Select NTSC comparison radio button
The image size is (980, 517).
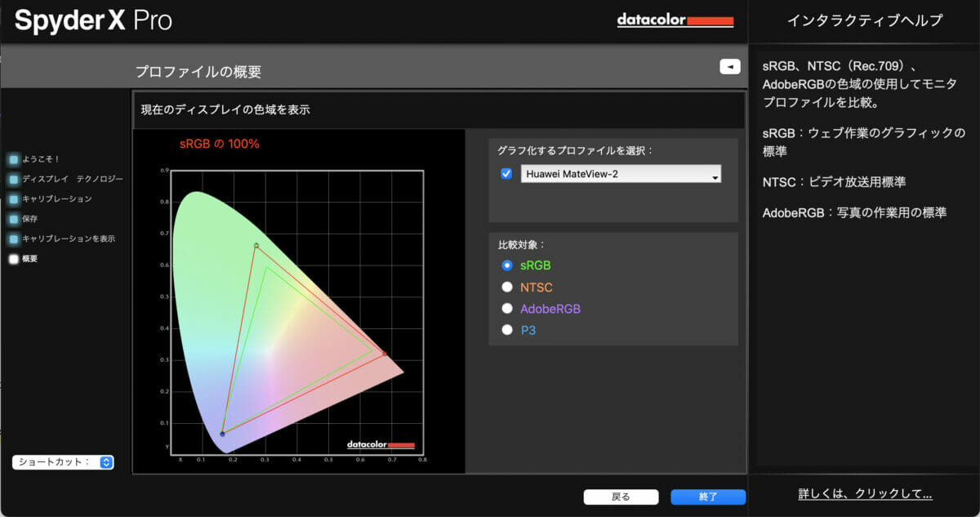pos(507,287)
